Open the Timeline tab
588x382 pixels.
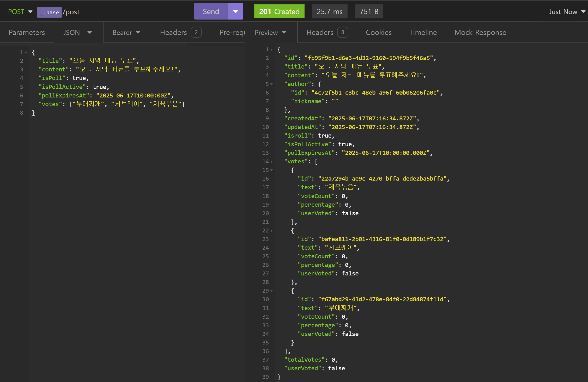[423, 32]
